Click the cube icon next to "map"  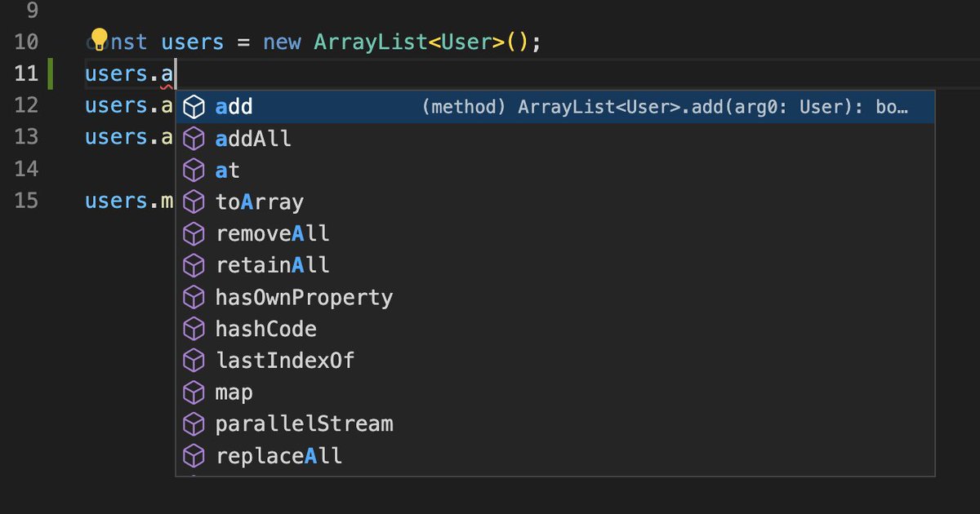click(194, 392)
